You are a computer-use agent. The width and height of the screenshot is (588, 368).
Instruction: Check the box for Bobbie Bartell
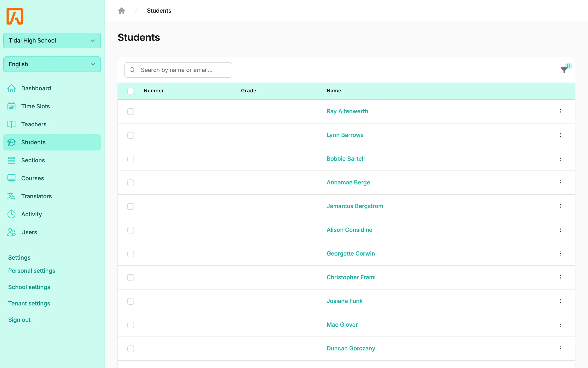(131, 159)
